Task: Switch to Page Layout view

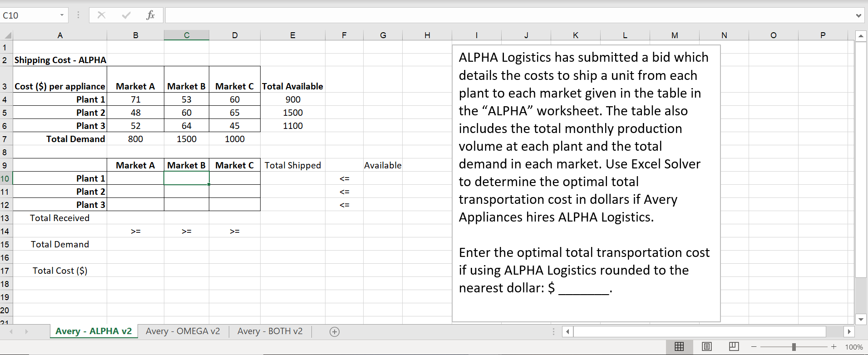Action: [x=707, y=347]
